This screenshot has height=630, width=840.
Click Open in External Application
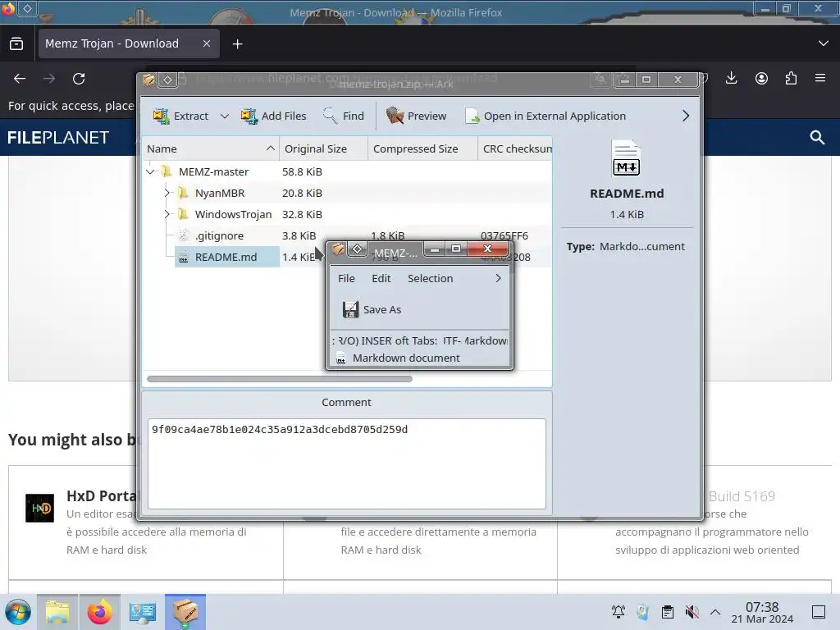pyautogui.click(x=546, y=116)
